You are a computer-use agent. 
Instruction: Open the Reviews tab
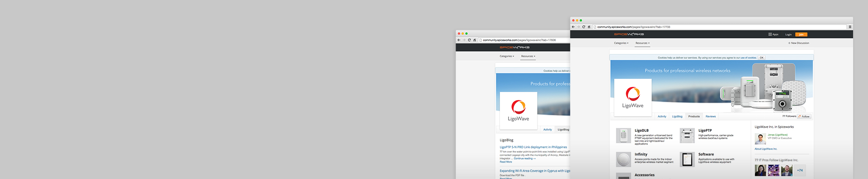coord(711,116)
